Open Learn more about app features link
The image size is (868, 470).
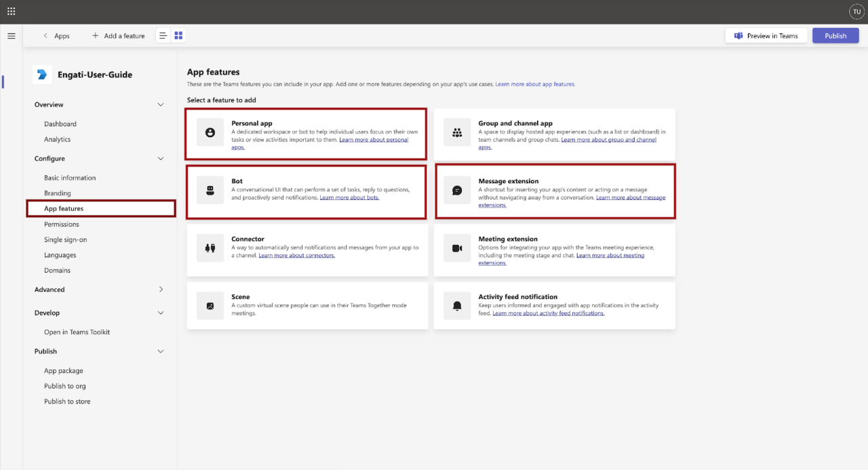coord(535,84)
